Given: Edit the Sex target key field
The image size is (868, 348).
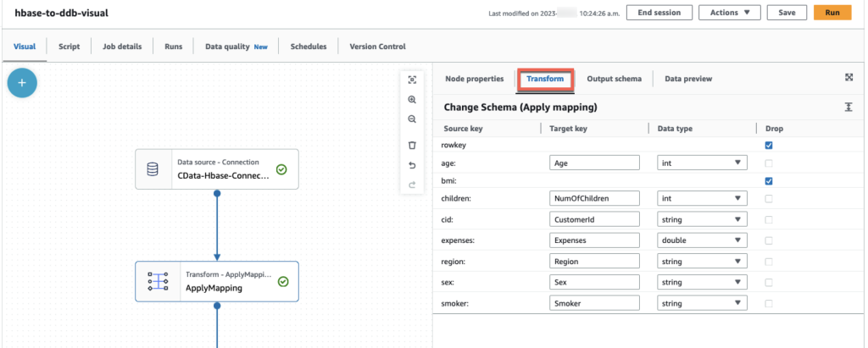Looking at the screenshot, I should (x=594, y=282).
